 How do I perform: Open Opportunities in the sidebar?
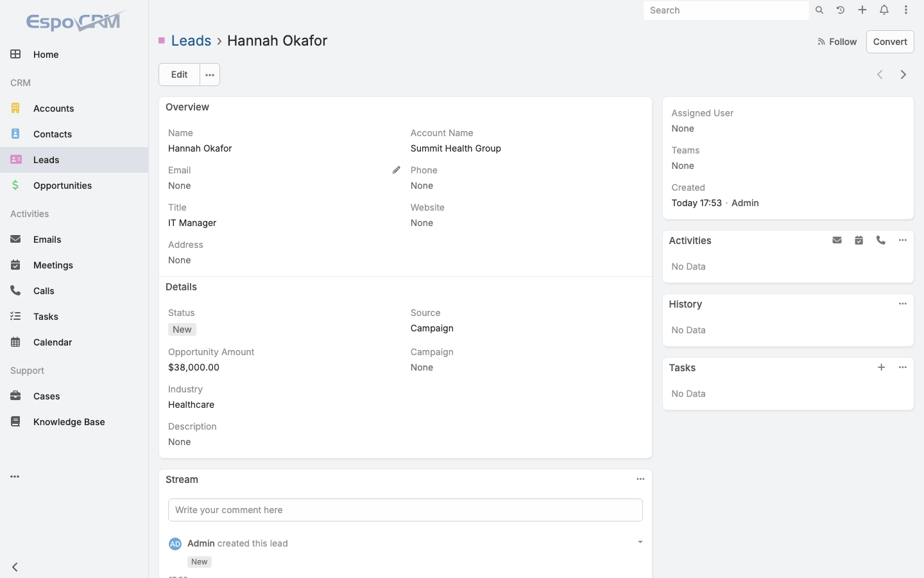click(x=74, y=186)
